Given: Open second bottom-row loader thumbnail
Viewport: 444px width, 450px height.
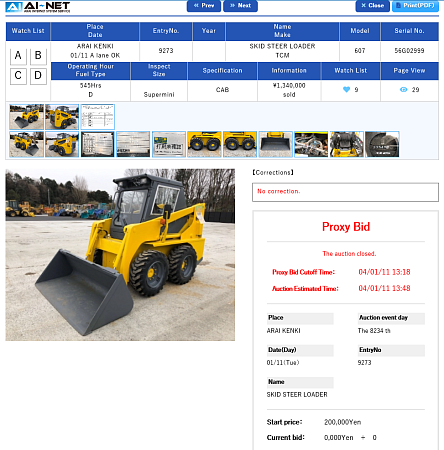Looking at the screenshot, I should coord(62,144).
